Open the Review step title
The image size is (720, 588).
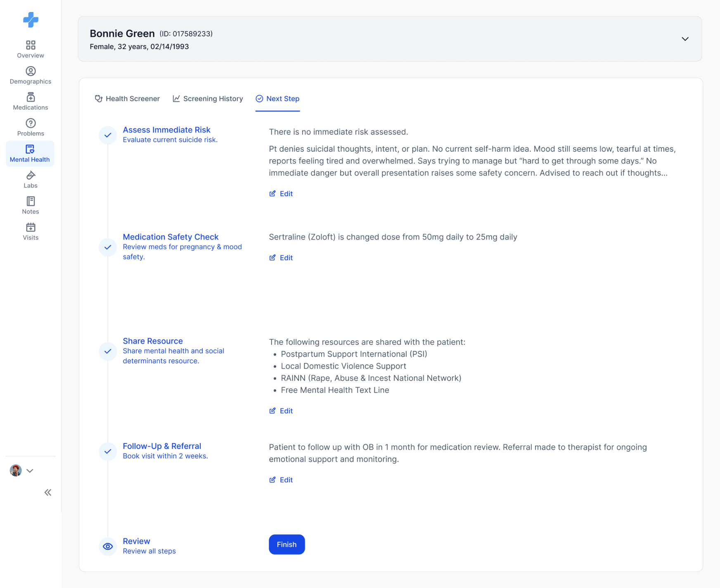[x=136, y=541]
